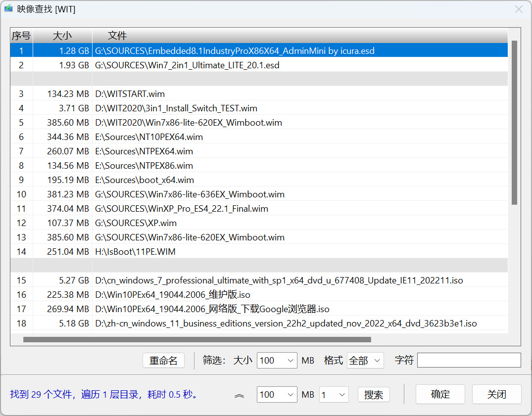Image resolution: width=532 pixels, height=416 pixels.
Task: Select H:\IsBoot\11PE.WIM row
Action: [x=259, y=252]
